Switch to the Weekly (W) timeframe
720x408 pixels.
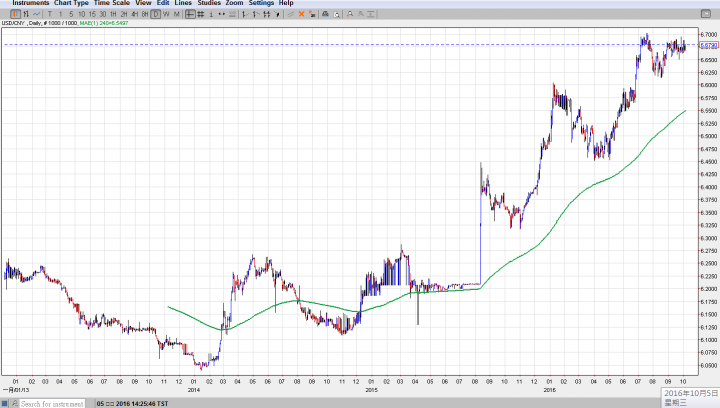[x=166, y=14]
